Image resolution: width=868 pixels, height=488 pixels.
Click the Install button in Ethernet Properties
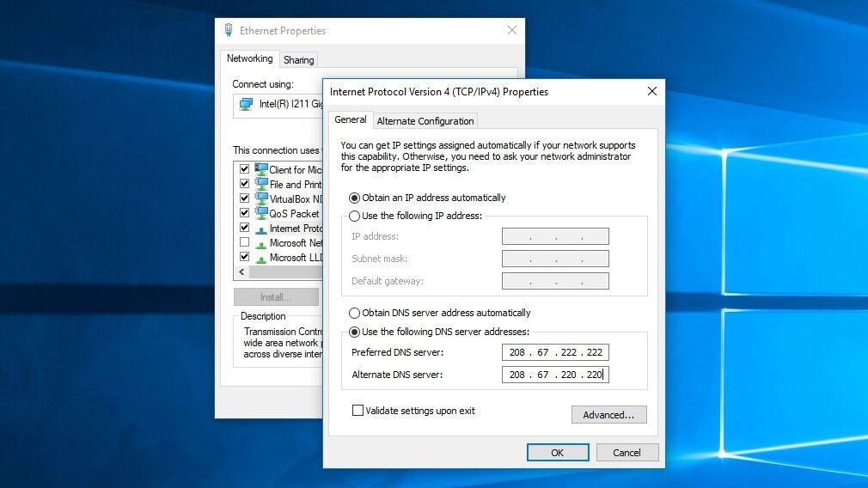[276, 297]
